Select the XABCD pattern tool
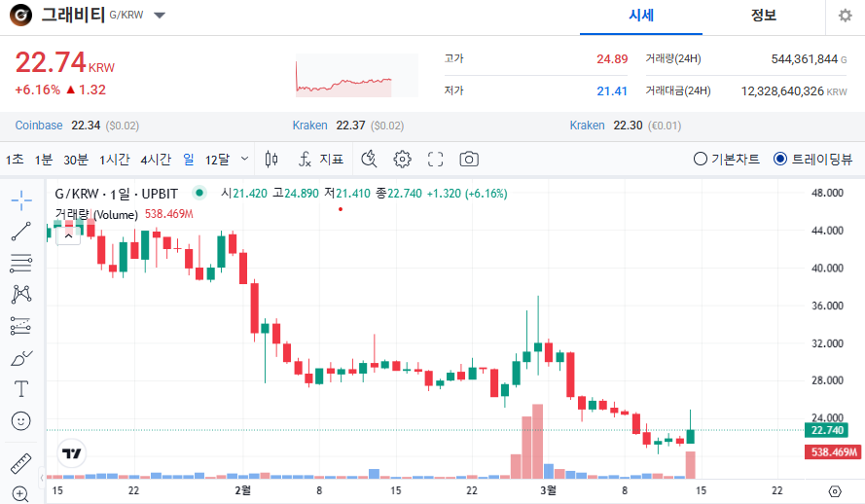Viewport: 865px width, 504px height. (x=21, y=295)
